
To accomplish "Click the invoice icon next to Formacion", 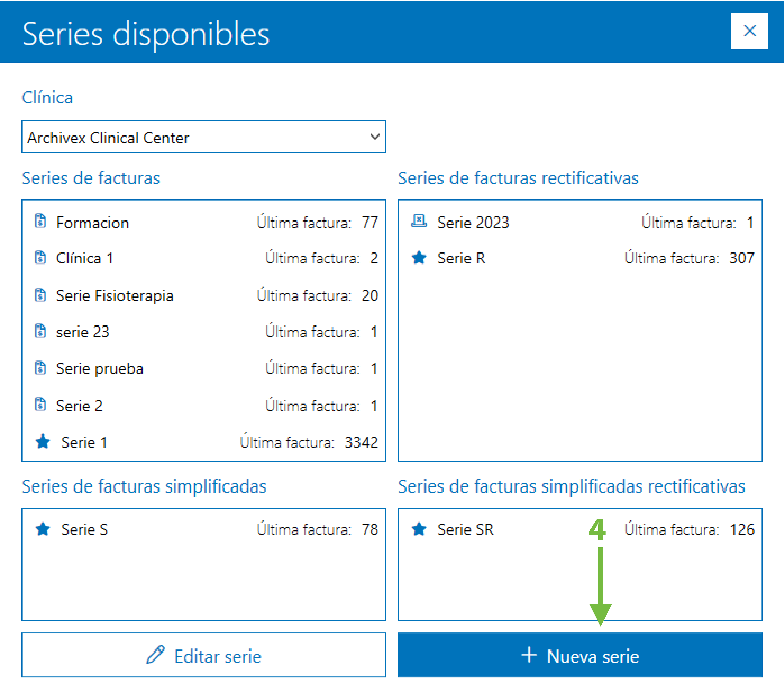I will (40, 221).
